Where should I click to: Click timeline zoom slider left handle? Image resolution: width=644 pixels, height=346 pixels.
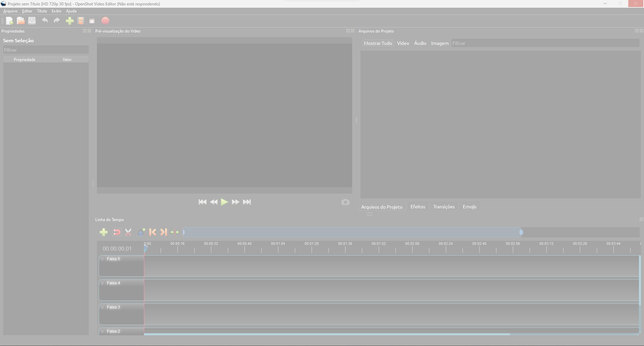tap(184, 232)
